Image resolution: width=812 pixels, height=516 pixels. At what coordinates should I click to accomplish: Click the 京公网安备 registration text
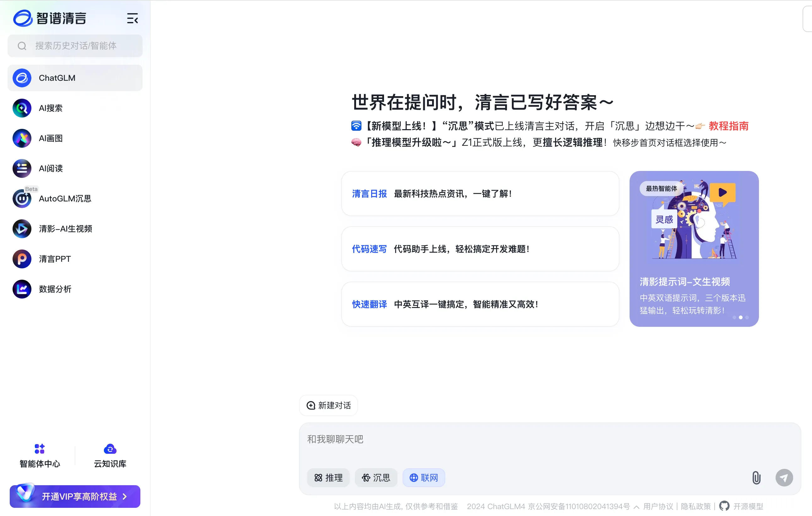click(579, 507)
